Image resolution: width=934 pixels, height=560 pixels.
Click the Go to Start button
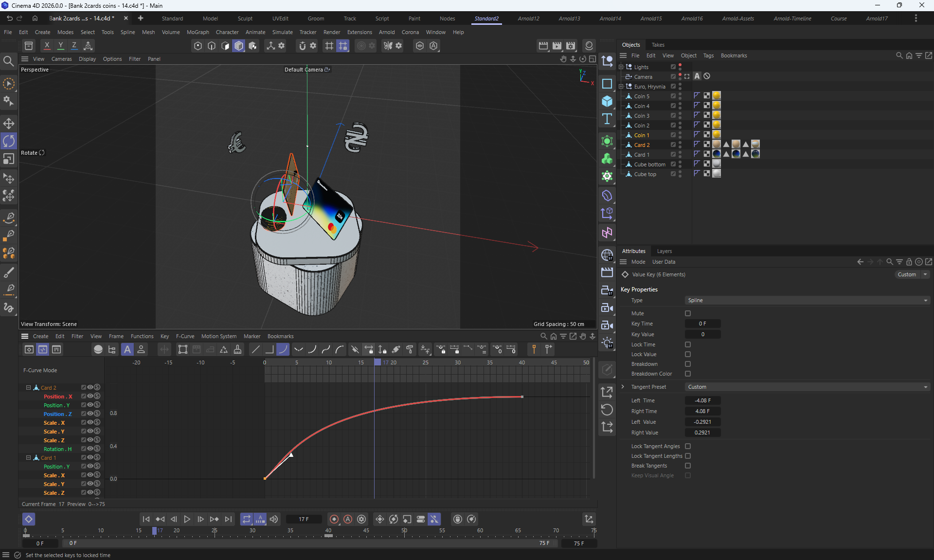146,519
